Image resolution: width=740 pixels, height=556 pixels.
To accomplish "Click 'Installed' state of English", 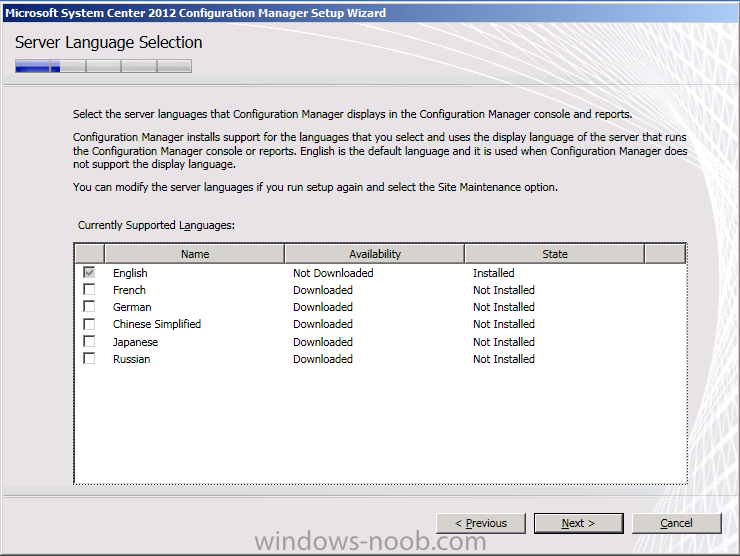I will (494, 273).
